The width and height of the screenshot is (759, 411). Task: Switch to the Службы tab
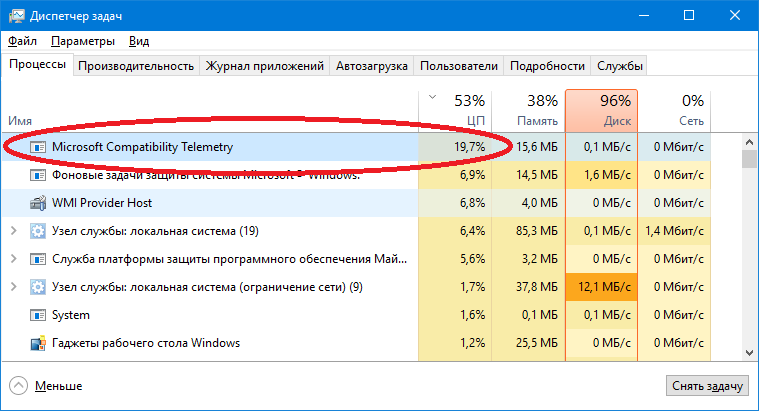coord(620,66)
